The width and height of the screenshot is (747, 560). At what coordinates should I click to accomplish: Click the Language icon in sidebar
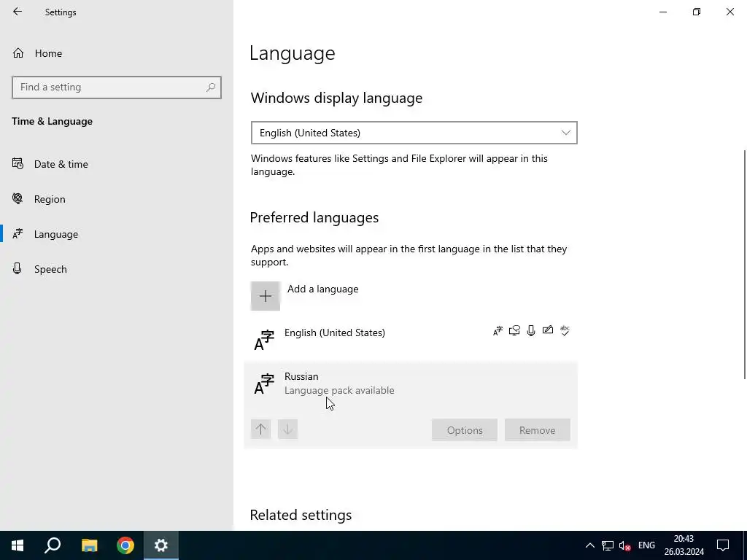(18, 234)
